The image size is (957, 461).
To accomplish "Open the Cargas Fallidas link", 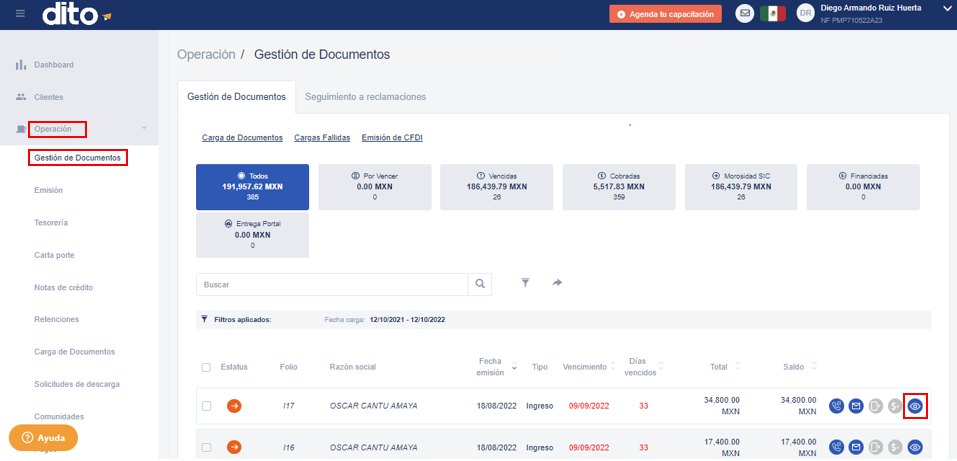I will pyautogui.click(x=322, y=137).
